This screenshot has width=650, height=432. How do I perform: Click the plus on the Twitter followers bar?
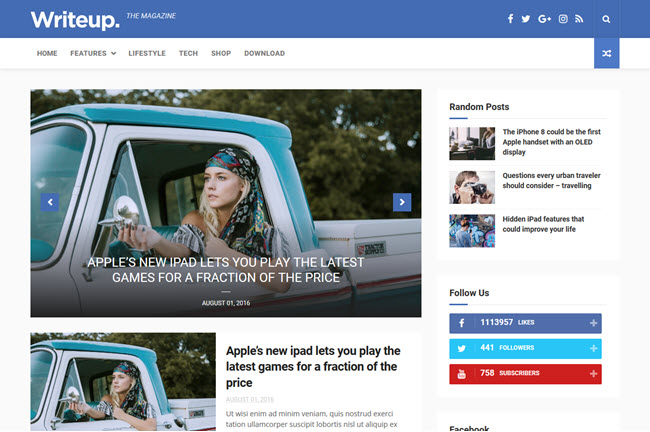pyautogui.click(x=593, y=348)
